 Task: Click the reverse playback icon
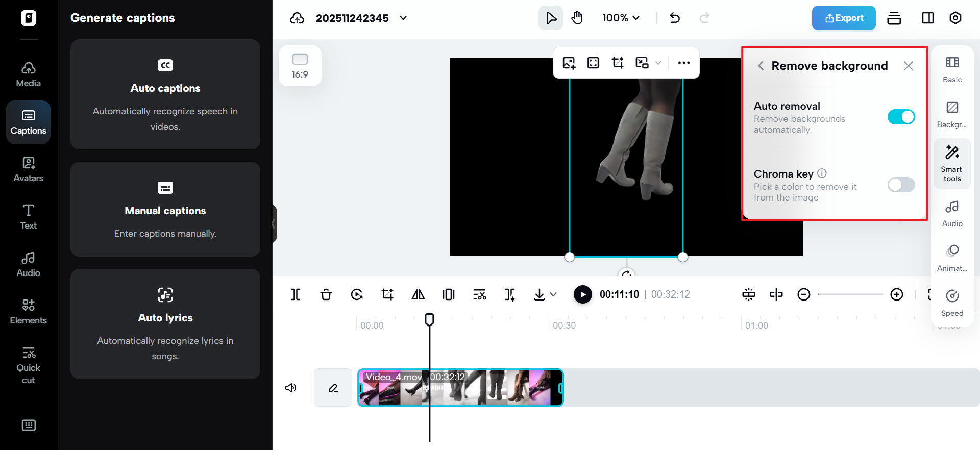click(357, 294)
